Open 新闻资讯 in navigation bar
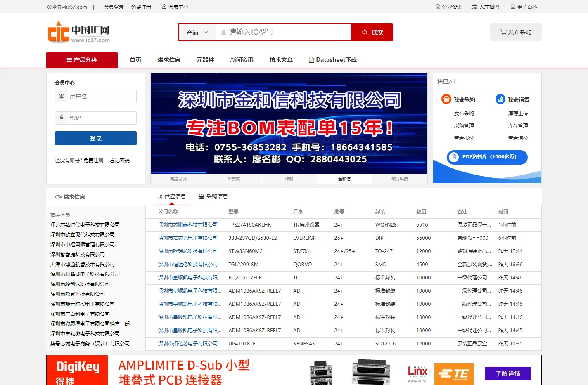This screenshot has height=385, width=588. coord(242,60)
